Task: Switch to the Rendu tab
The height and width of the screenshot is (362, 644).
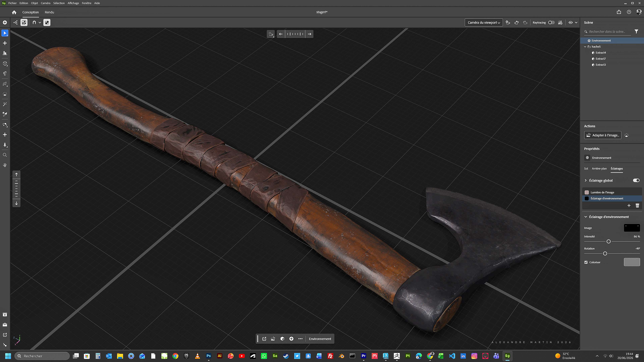Action: 49,12
